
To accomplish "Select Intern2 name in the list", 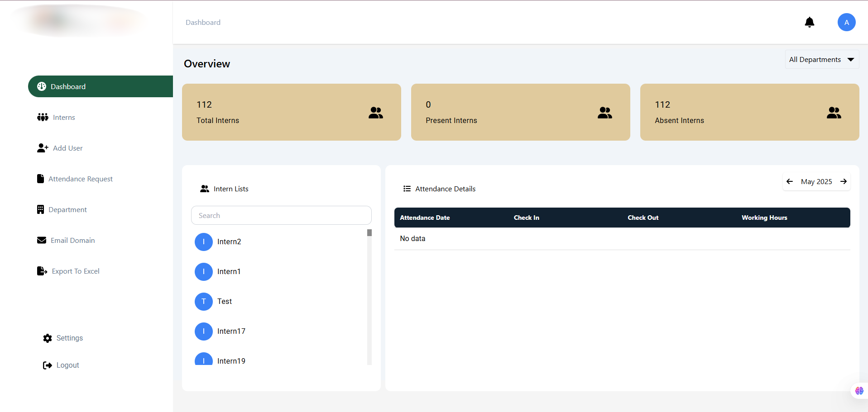I will coord(229,242).
